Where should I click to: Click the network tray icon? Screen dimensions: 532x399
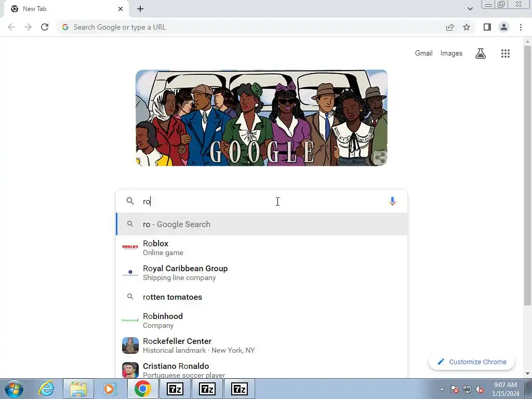[467, 389]
